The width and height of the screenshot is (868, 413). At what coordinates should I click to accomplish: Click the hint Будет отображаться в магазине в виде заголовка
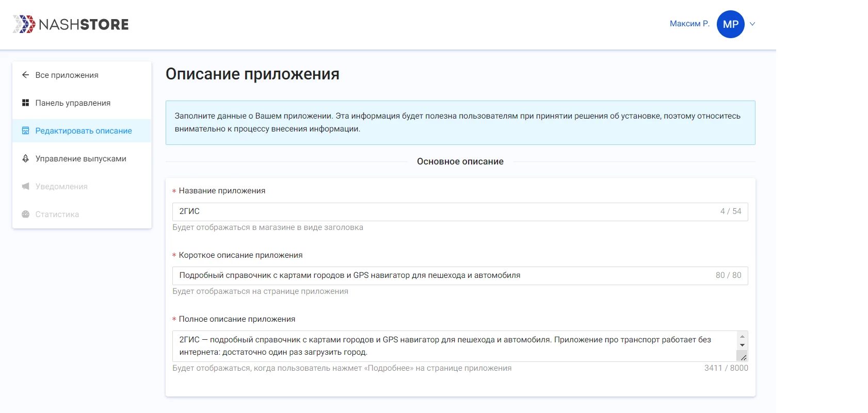pyautogui.click(x=268, y=227)
